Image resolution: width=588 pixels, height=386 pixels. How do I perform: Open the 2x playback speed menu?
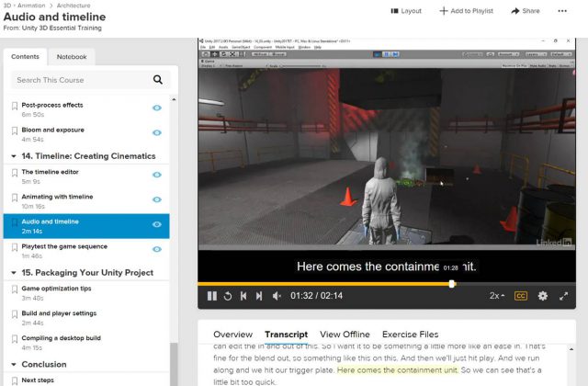pyautogui.click(x=497, y=296)
